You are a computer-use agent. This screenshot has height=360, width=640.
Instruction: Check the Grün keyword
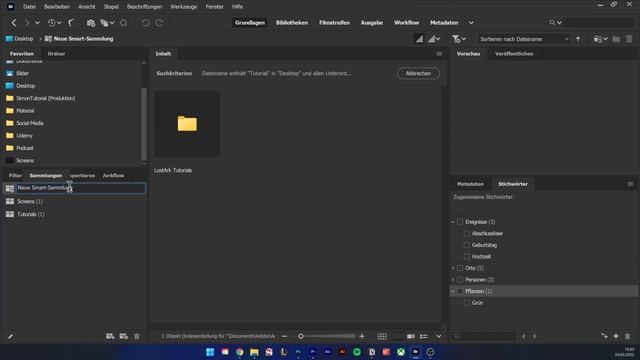(x=467, y=303)
